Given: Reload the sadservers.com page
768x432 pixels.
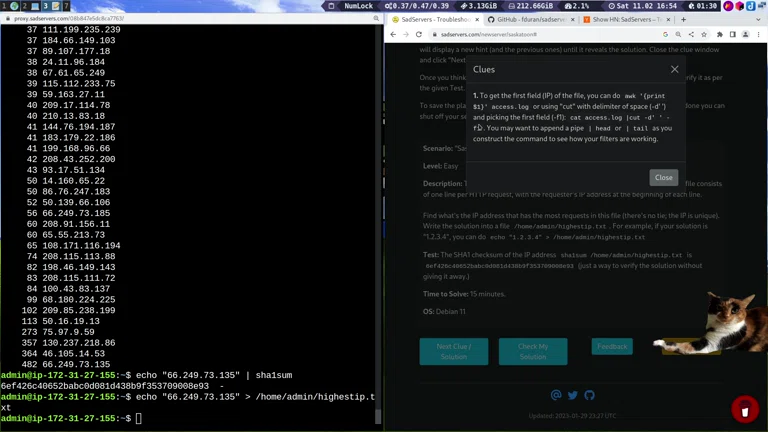Looking at the screenshot, I should (419, 35).
